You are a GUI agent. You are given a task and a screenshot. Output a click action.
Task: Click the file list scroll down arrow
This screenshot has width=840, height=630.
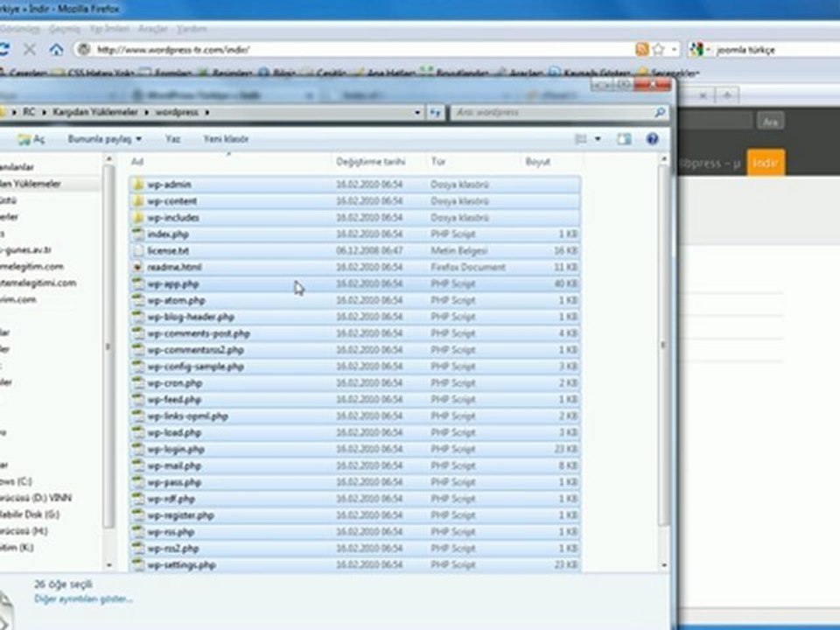(x=664, y=565)
